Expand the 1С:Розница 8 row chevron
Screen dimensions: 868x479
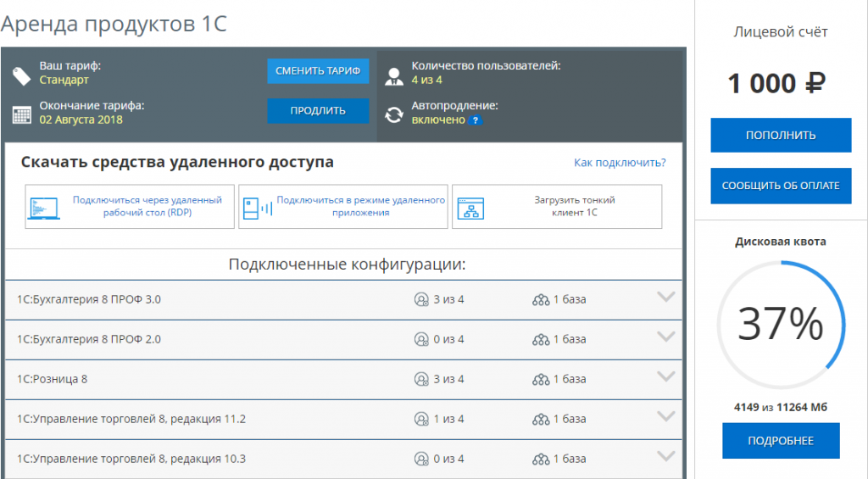click(x=666, y=376)
